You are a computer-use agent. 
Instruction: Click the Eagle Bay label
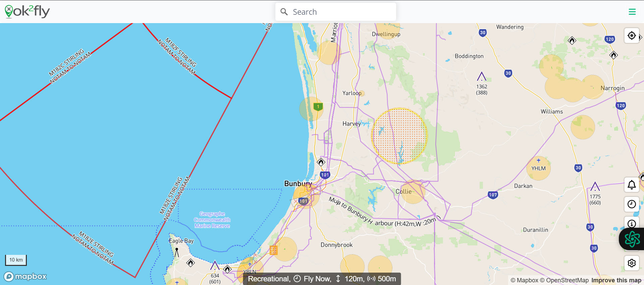pos(181,241)
